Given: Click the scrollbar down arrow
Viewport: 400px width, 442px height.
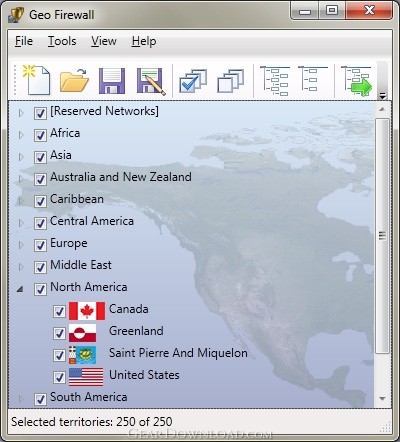Looking at the screenshot, I should point(382,399).
